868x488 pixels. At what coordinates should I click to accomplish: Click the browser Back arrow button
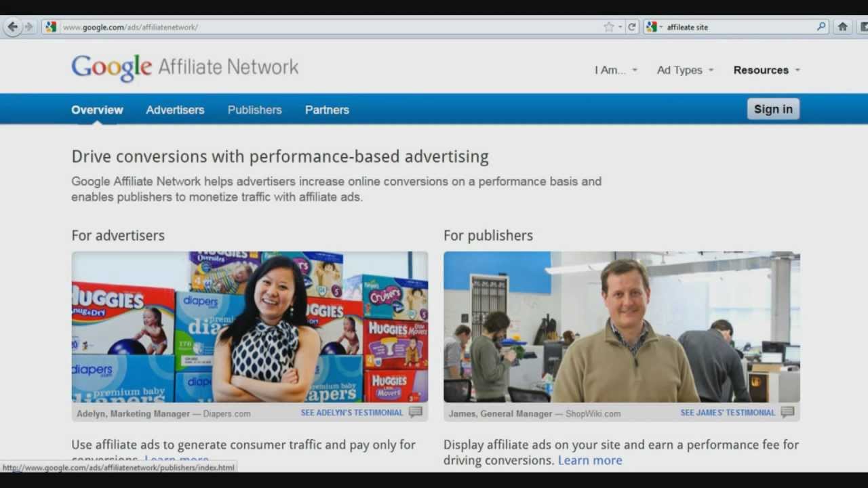pyautogui.click(x=12, y=27)
